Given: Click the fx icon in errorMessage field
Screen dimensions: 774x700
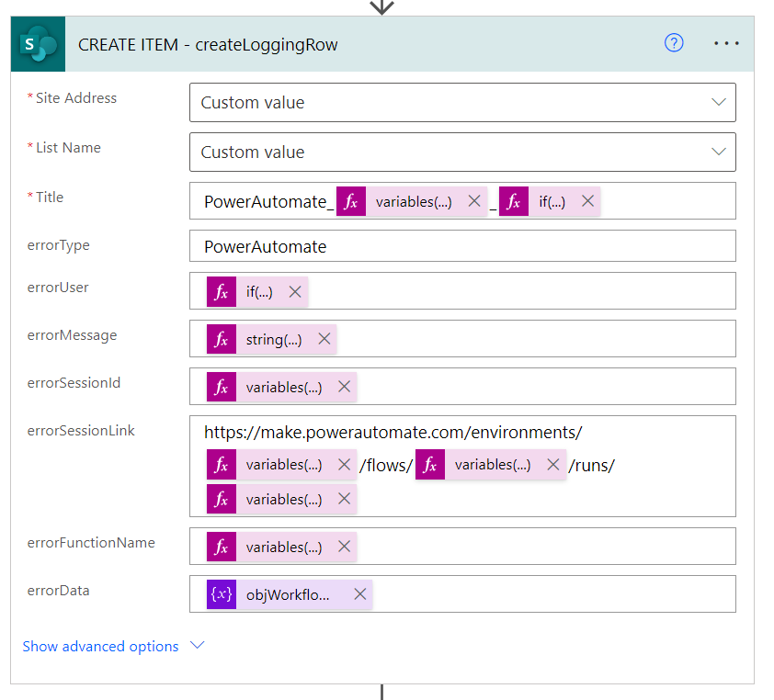Looking at the screenshot, I should (221, 339).
